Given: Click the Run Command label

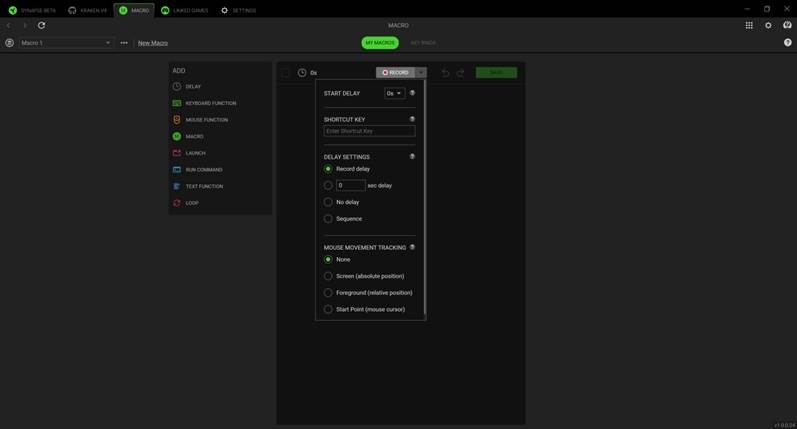Looking at the screenshot, I should point(204,170).
